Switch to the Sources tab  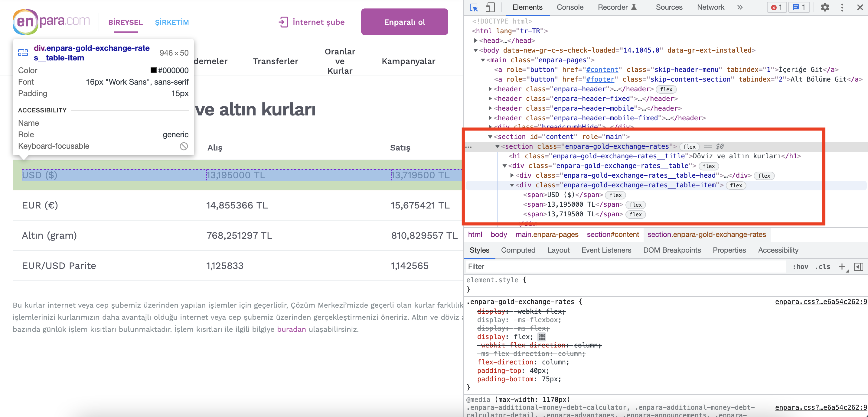point(669,8)
